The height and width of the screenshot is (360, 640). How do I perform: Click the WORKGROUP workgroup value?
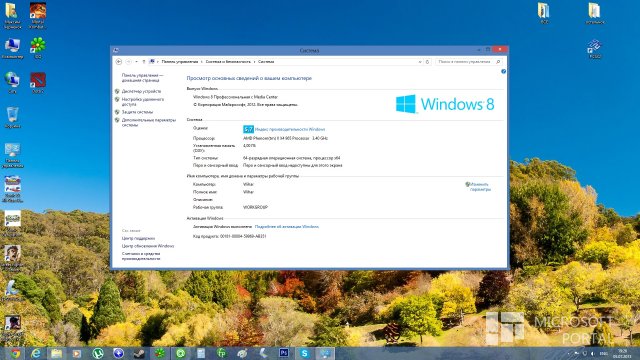tap(256, 207)
